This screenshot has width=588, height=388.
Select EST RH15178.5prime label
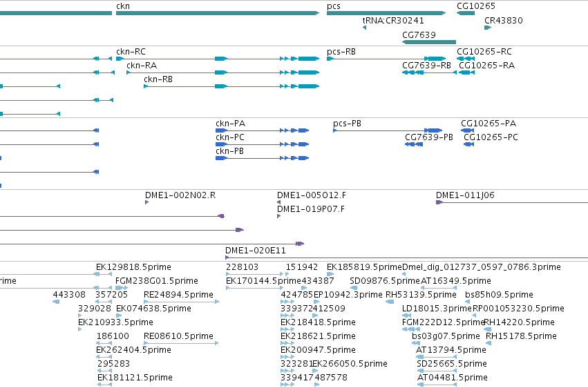point(521,337)
